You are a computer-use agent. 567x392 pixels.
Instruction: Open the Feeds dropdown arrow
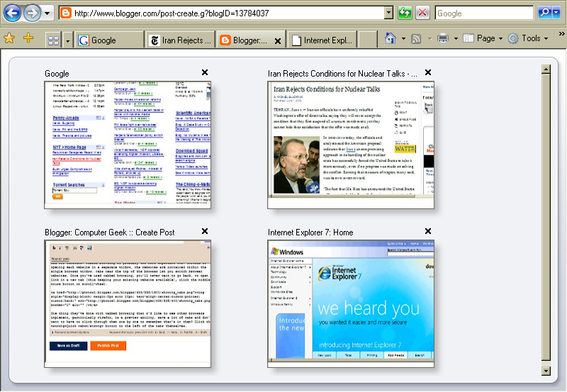[x=430, y=38]
